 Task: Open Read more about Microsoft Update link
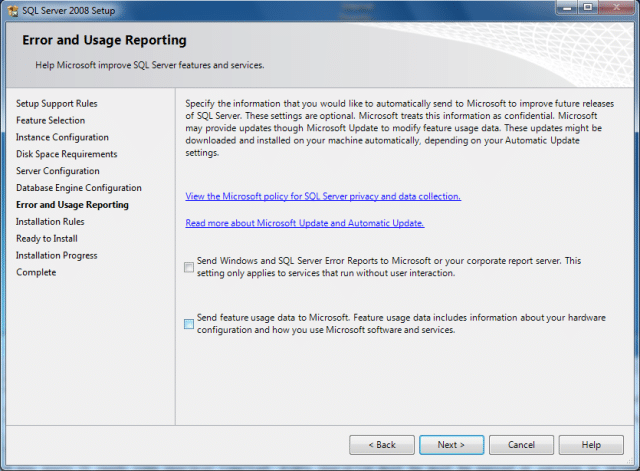[x=304, y=223]
